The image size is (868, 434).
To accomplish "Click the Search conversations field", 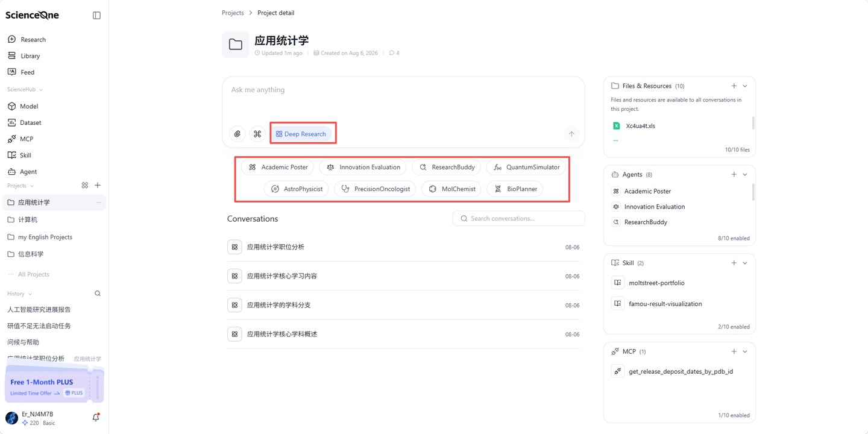I will pyautogui.click(x=519, y=218).
